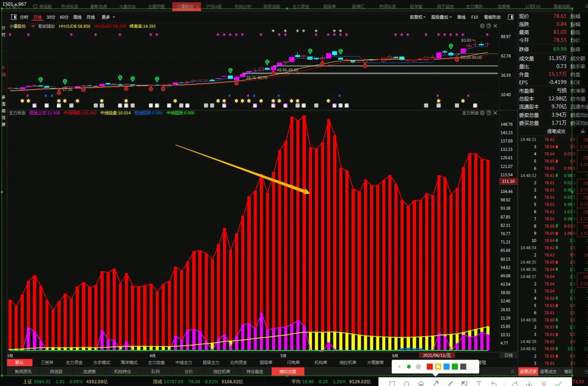Select the text annotation tool

(479, 384)
